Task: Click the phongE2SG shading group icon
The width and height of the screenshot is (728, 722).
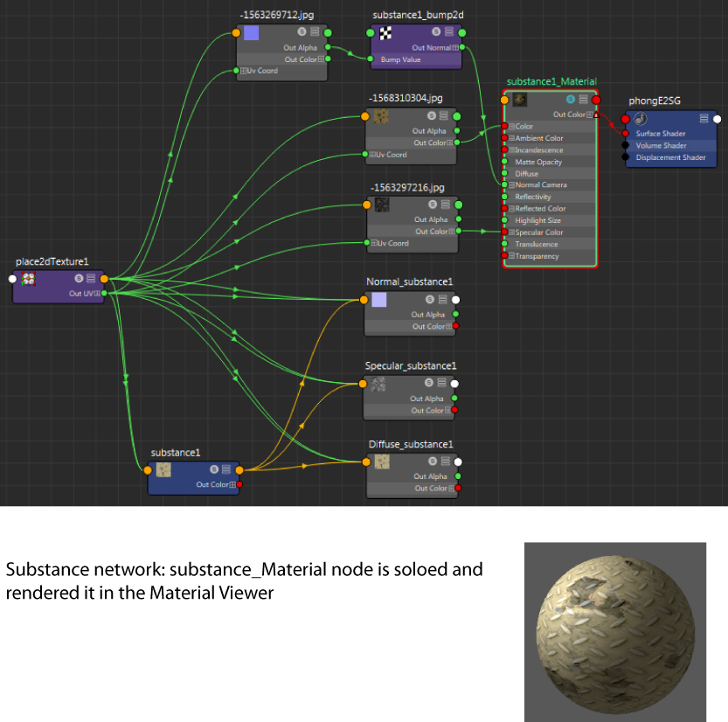Action: click(641, 119)
